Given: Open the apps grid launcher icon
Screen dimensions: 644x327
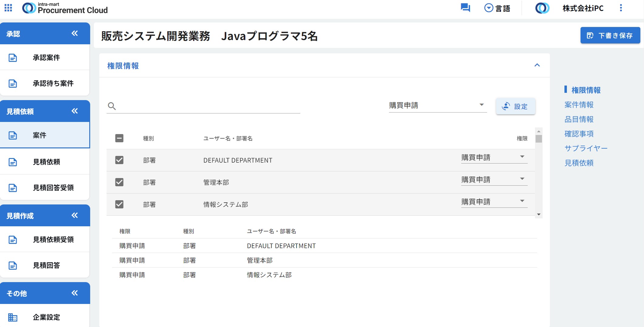Looking at the screenshot, I should click(x=8, y=8).
